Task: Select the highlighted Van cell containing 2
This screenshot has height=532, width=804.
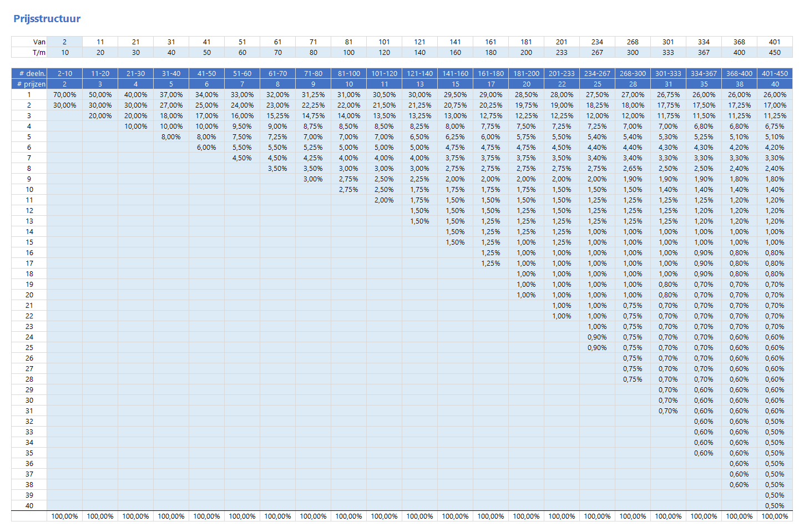Action: tap(64, 42)
